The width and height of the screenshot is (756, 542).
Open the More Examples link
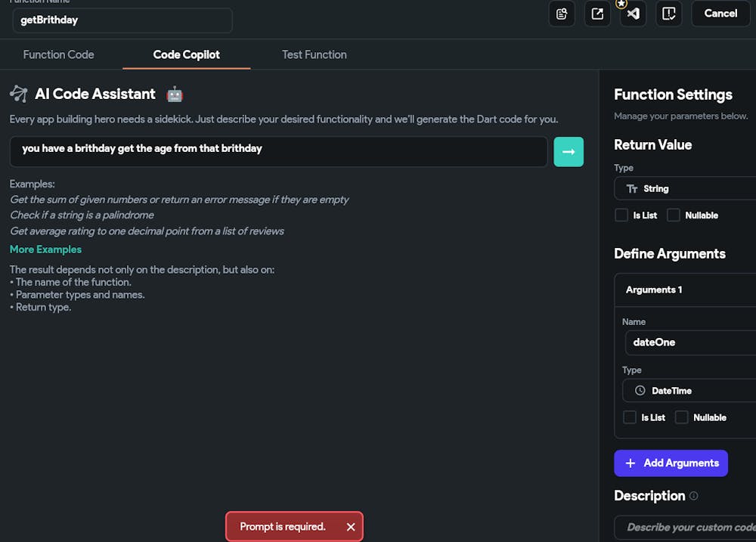[x=46, y=249]
